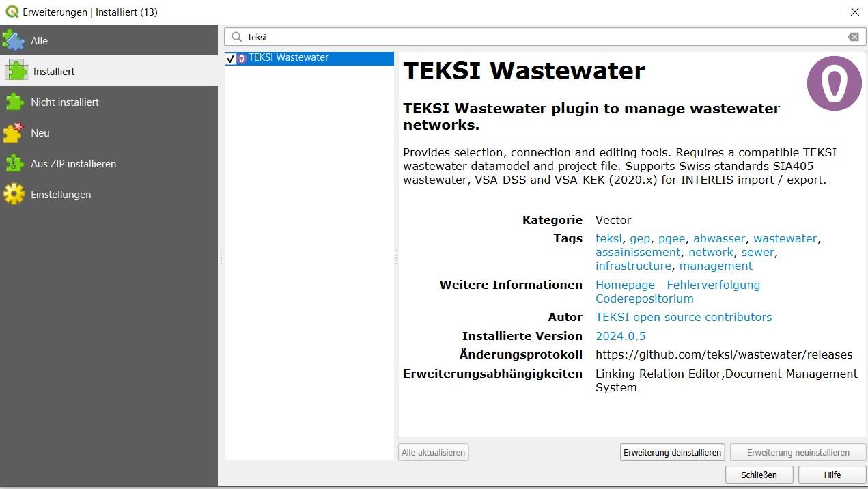Uncheck the TEKSI Wastewater plugin checkbox
The width and height of the screenshot is (868, 489).
tap(231, 59)
